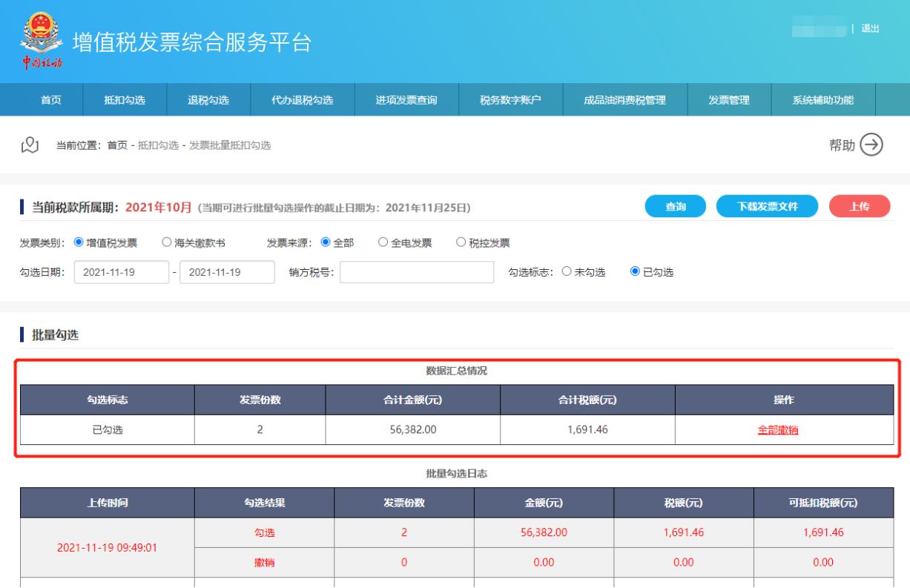Click the 退出 logout link

point(870,28)
